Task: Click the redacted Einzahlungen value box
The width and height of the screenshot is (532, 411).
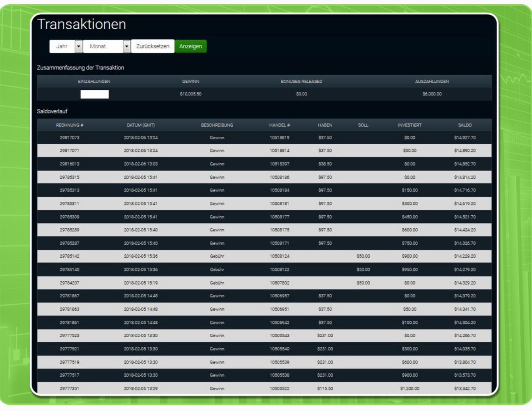Action: pos(95,94)
